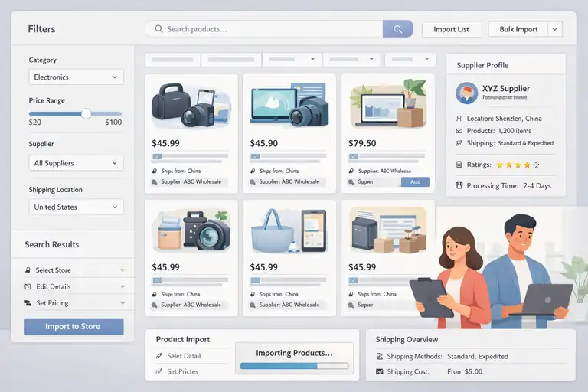This screenshot has width=588, height=392.
Task: Toggle the checkbox on the server and boxes card
Action: coord(354,280)
